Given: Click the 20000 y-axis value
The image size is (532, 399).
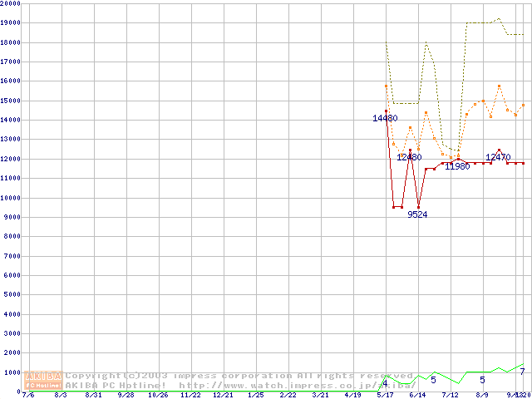Looking at the screenshot, I should [12, 4].
